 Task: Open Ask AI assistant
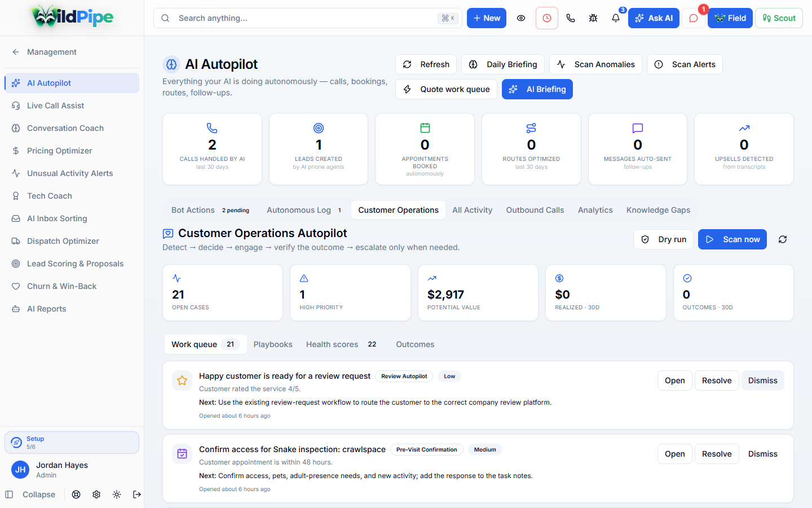(x=654, y=18)
